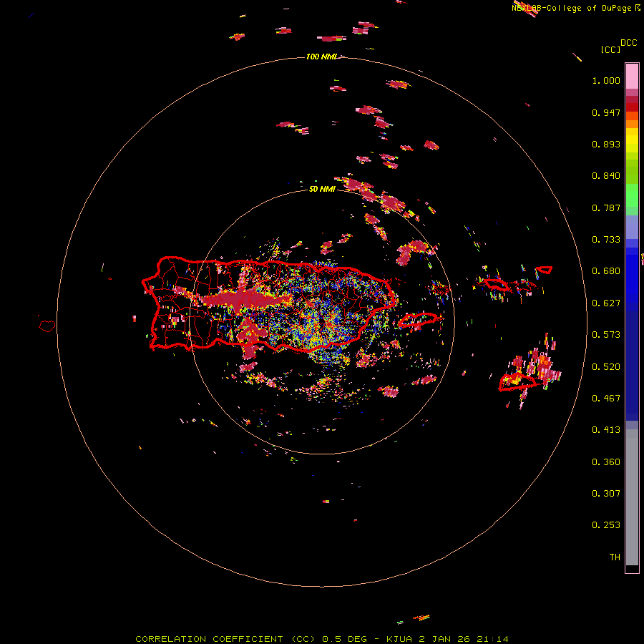This screenshot has width=644, height=644.
Task: Click the Vieques island outline east of Puerto Rico
Action: pos(418,320)
